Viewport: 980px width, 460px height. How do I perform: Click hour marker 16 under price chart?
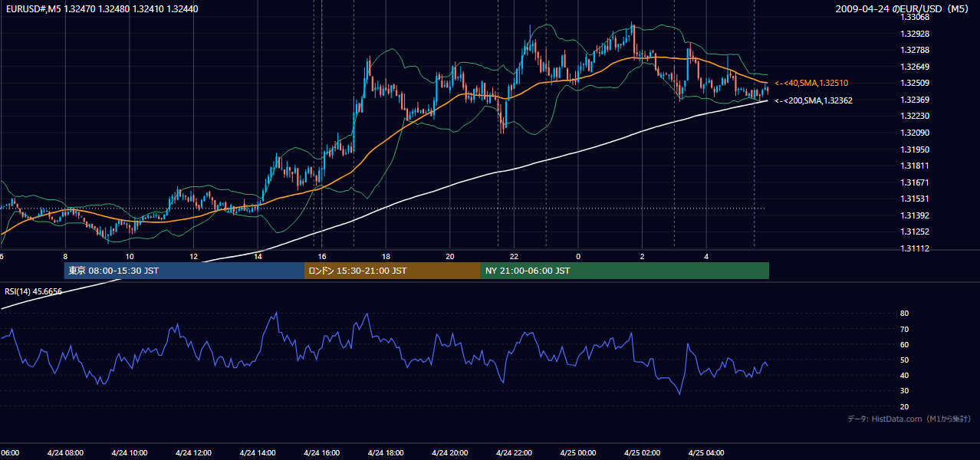tap(322, 257)
